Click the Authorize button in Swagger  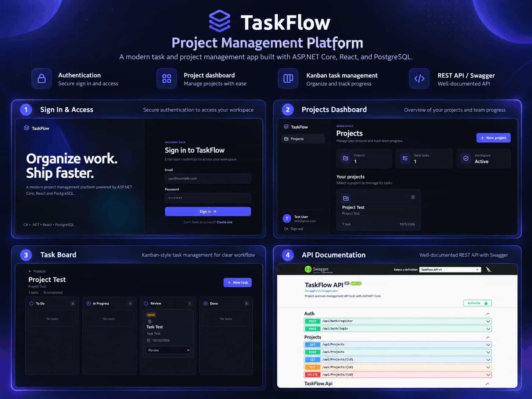tap(478, 303)
